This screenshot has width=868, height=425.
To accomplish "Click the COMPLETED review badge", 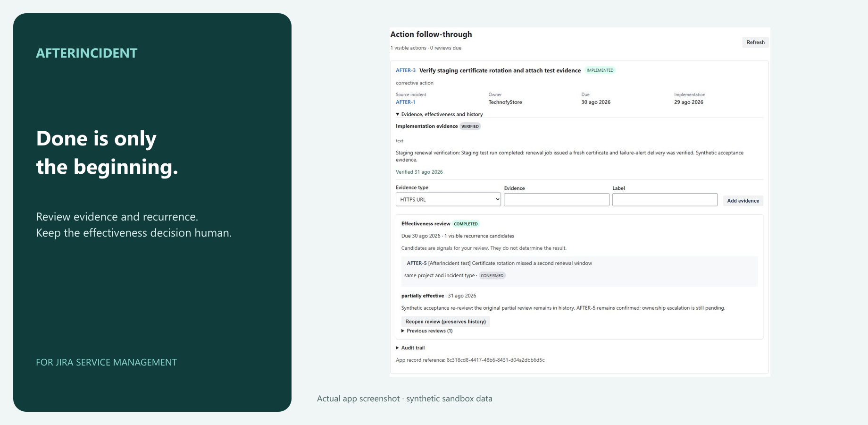I will pos(466,224).
